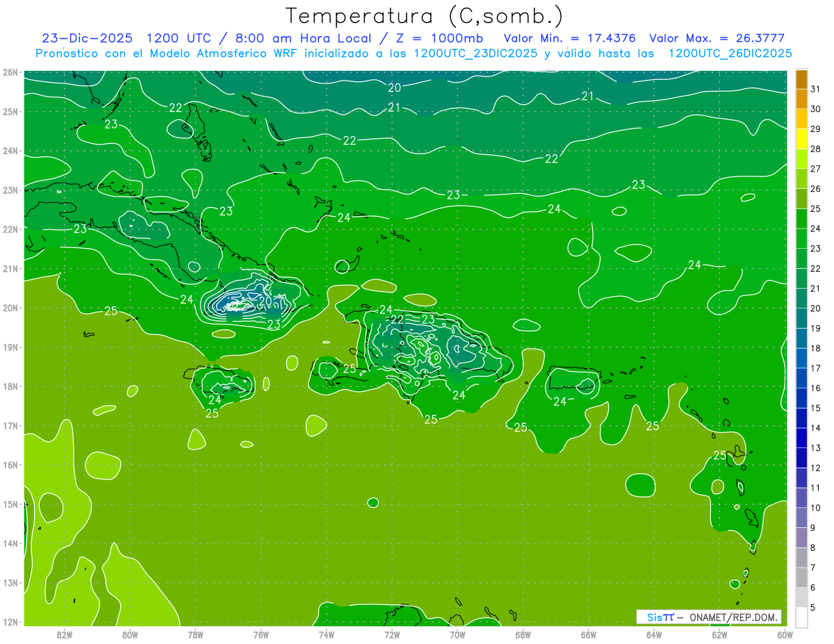Image resolution: width=834 pixels, height=644 pixels.
Task: Click color scale label 16
Action: point(815,388)
